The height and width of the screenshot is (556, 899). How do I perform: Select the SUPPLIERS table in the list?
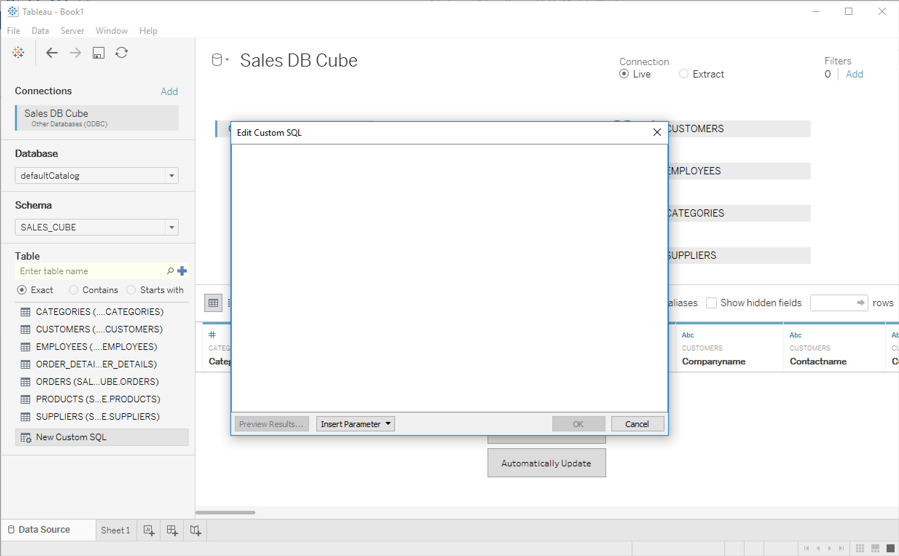click(97, 417)
